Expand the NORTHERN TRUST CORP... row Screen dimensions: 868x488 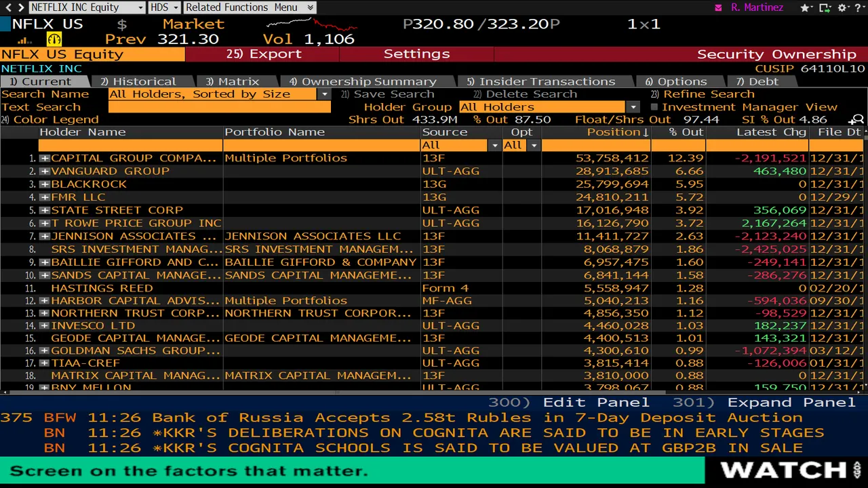tap(45, 313)
